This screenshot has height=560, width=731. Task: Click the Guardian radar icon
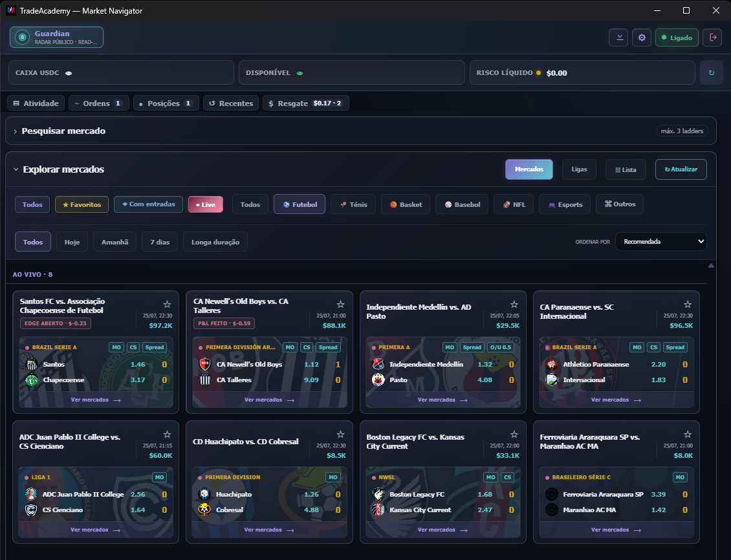(x=22, y=38)
